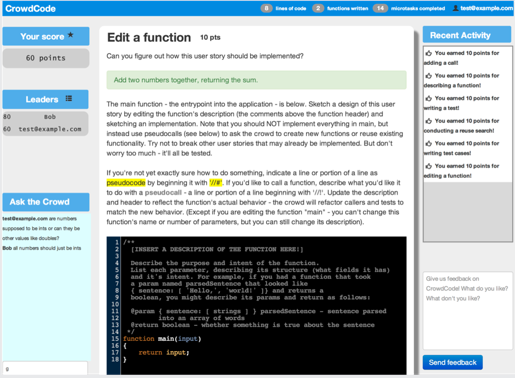The image size is (515, 378).
Task: Click the feedback text area
Action: coord(467,310)
